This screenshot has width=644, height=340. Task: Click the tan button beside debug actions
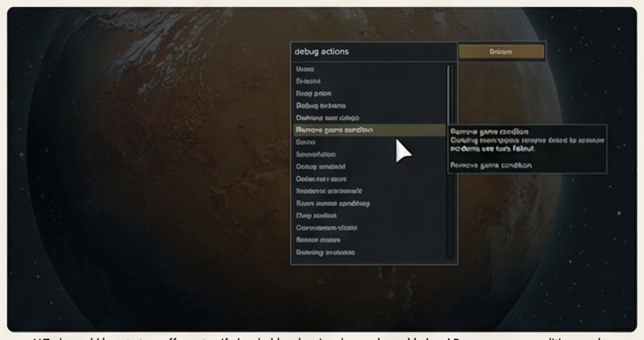pos(502,52)
